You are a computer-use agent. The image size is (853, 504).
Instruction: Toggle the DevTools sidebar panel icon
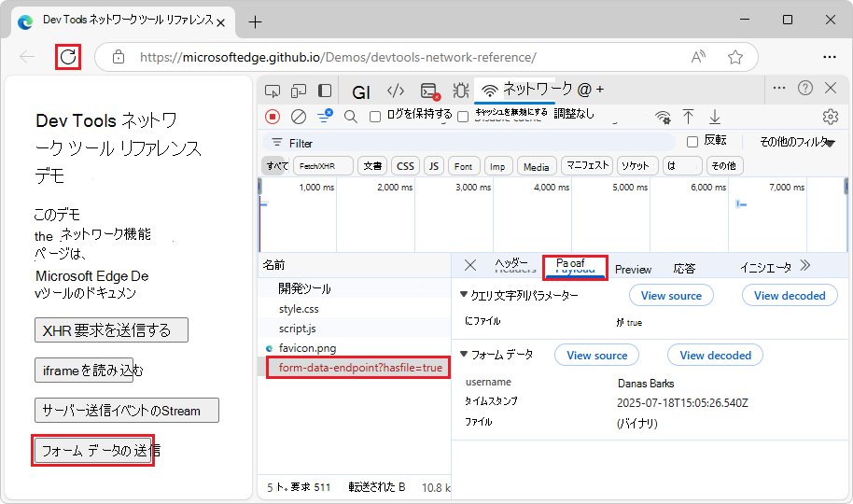point(325,91)
